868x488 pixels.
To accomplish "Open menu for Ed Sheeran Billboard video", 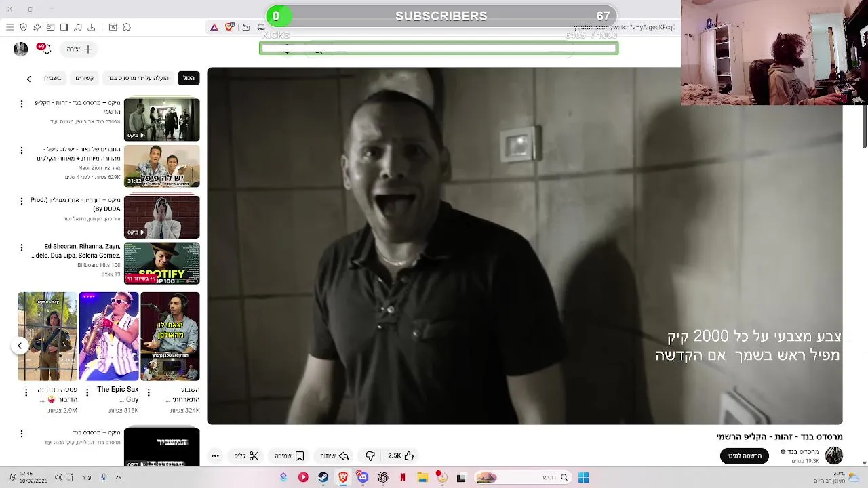I will coord(21,247).
